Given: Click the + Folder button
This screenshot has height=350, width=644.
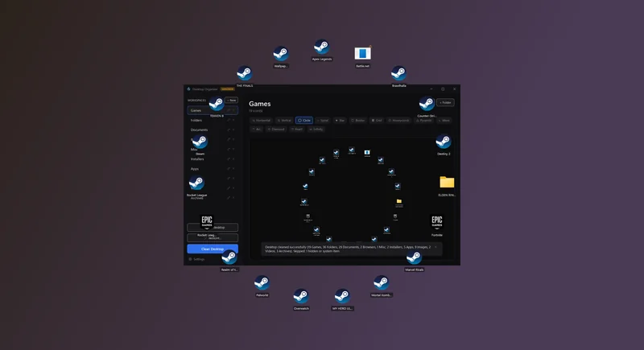Looking at the screenshot, I should (x=445, y=102).
